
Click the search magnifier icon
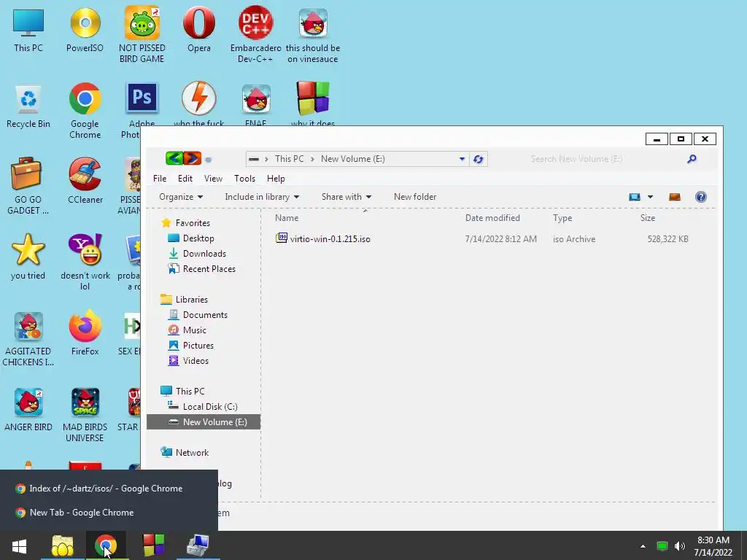(x=692, y=159)
